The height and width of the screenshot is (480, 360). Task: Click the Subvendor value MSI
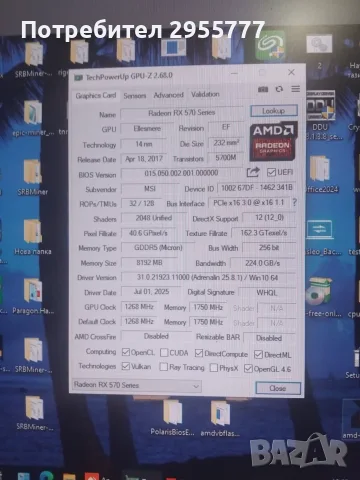pyautogui.click(x=150, y=189)
